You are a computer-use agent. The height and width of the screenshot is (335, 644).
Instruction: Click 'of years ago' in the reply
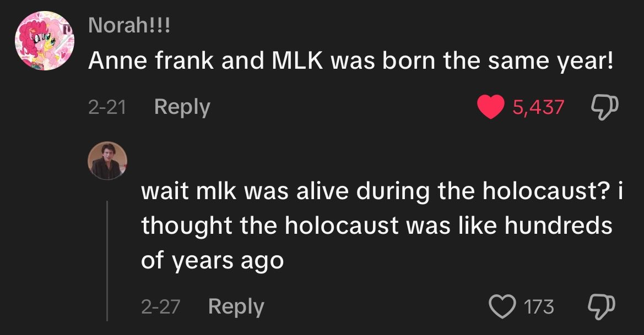point(212,260)
